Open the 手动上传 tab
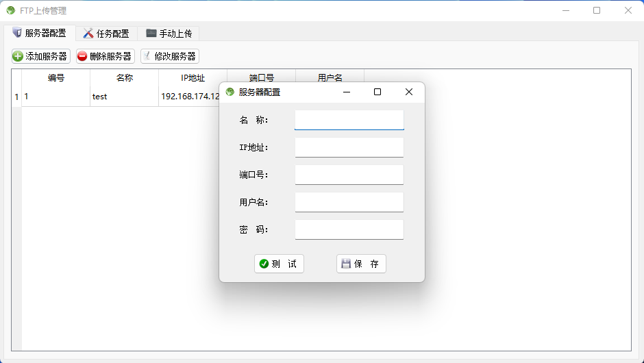Image resolution: width=644 pixels, height=363 pixels. pyautogui.click(x=169, y=34)
